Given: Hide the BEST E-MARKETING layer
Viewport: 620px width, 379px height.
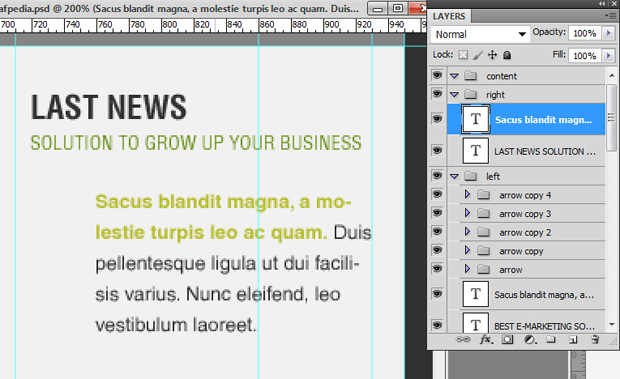Looking at the screenshot, I should coord(437,325).
